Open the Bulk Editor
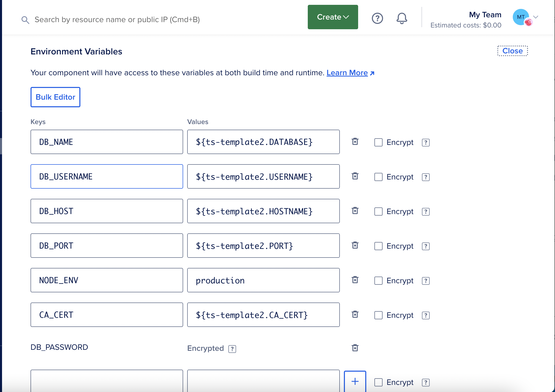 55,97
